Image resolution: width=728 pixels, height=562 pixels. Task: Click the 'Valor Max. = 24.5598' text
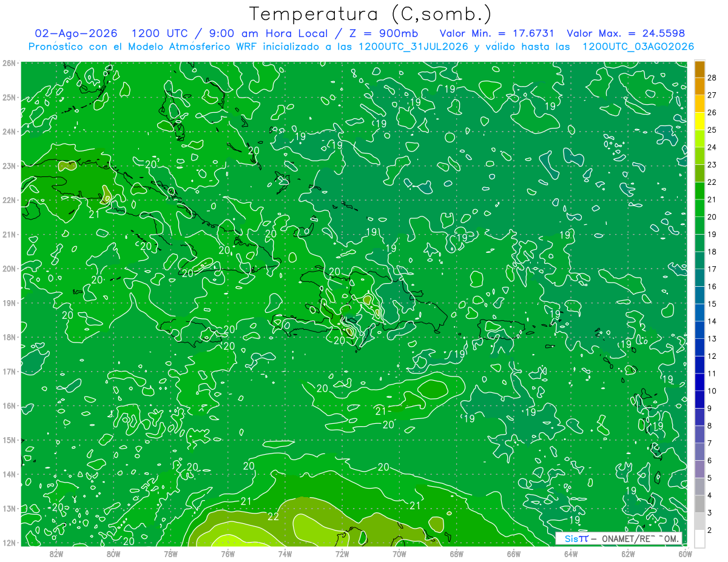[626, 33]
